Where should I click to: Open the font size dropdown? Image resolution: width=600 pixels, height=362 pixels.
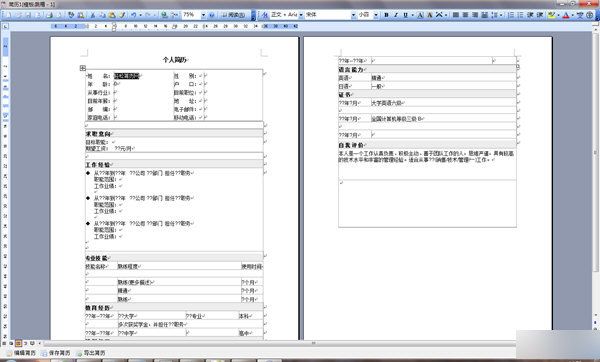click(376, 15)
